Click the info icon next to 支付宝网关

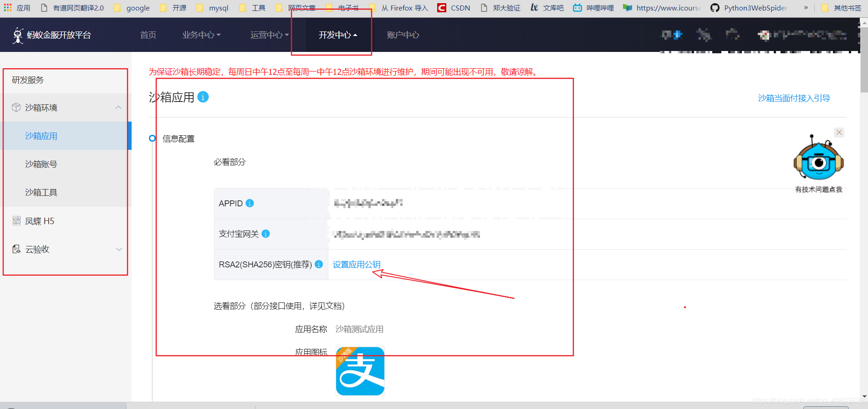click(x=266, y=234)
